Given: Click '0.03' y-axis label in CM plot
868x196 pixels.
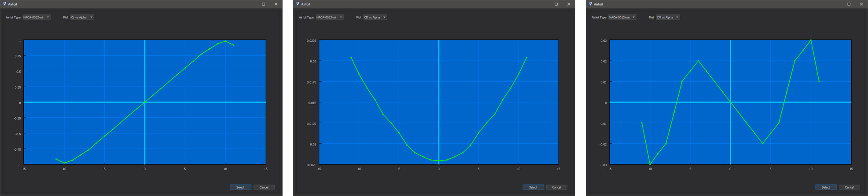Looking at the screenshot, I should click(x=603, y=41).
